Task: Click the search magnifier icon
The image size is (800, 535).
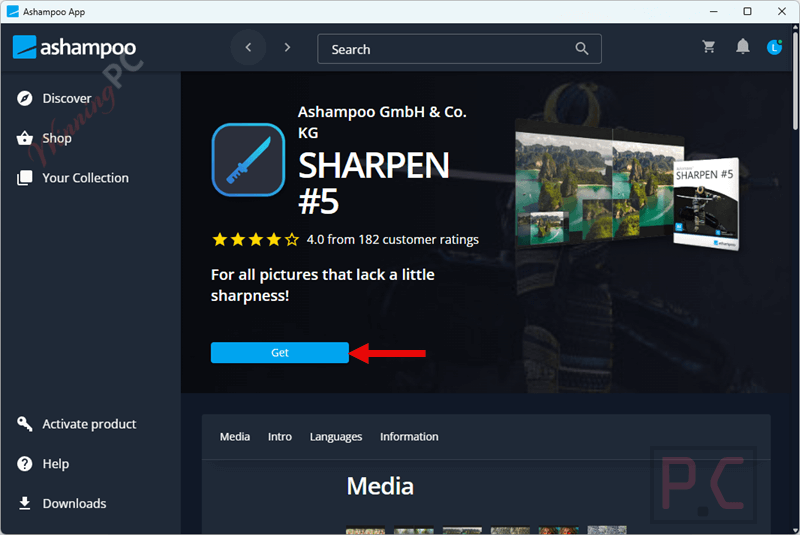Action: coord(582,48)
